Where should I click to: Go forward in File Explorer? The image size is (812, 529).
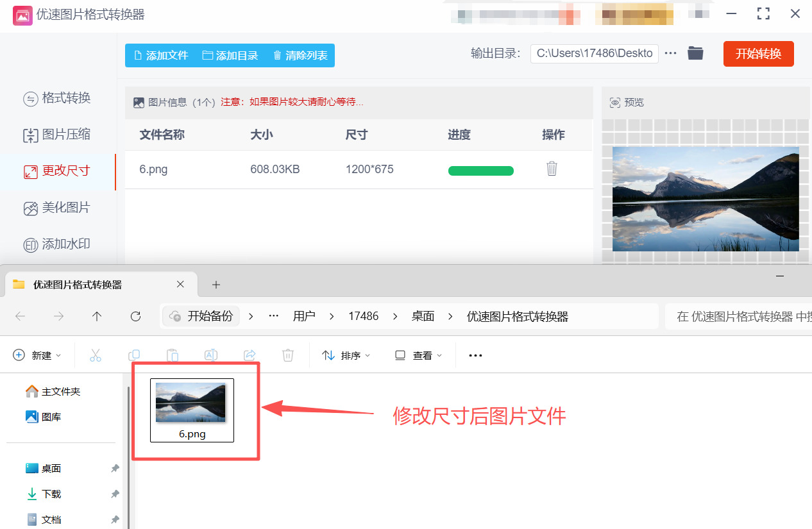(x=58, y=316)
